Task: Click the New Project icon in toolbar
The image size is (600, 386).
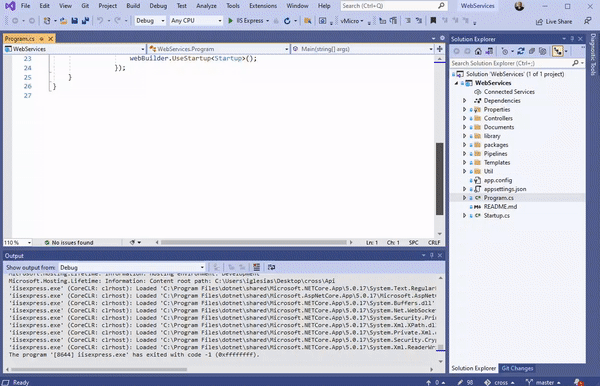Action: tap(47, 21)
